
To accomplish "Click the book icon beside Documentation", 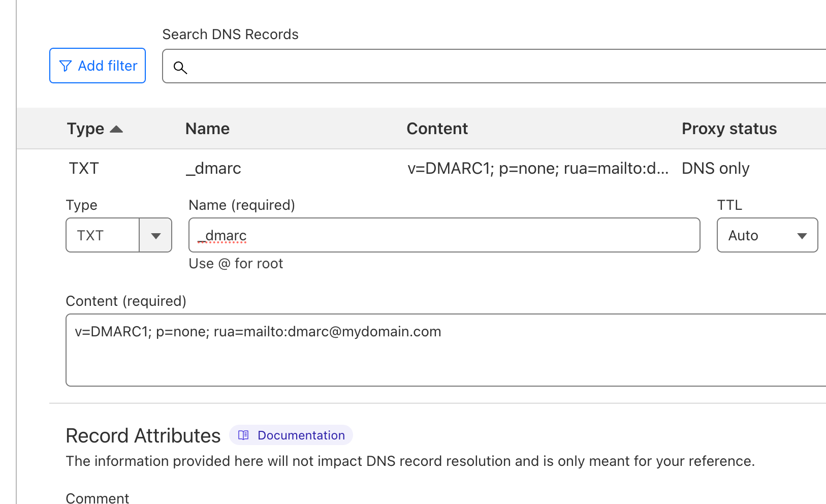I will (x=244, y=435).
